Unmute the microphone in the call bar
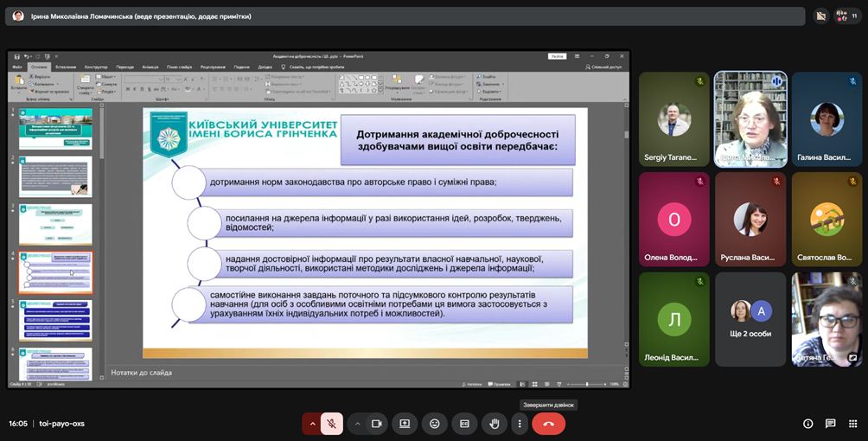Image resolution: width=868 pixels, height=441 pixels. [x=331, y=424]
